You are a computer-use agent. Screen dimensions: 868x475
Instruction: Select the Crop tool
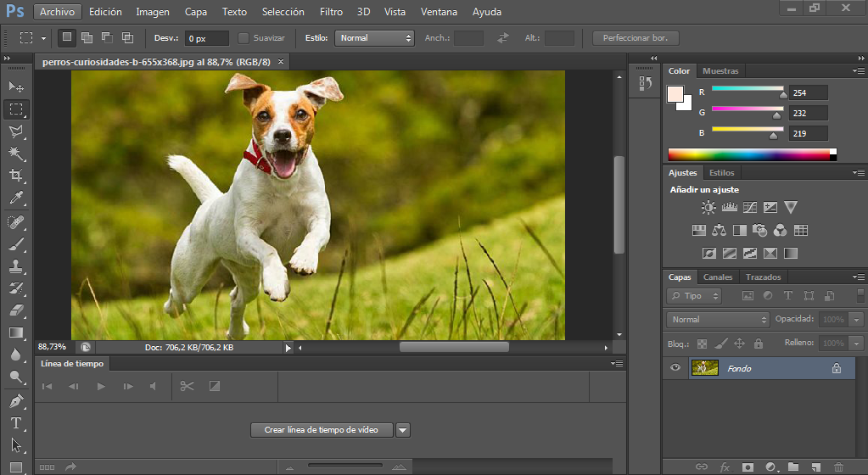click(16, 176)
